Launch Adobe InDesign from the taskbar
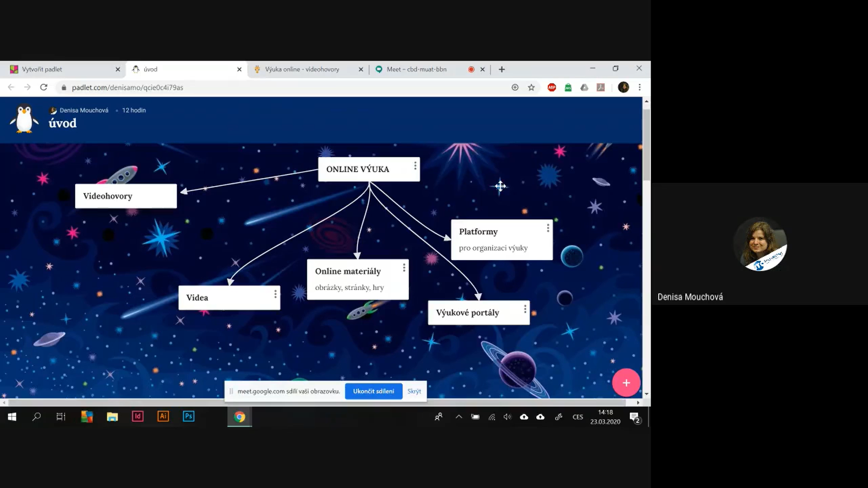This screenshot has height=488, width=868. coord(137,416)
